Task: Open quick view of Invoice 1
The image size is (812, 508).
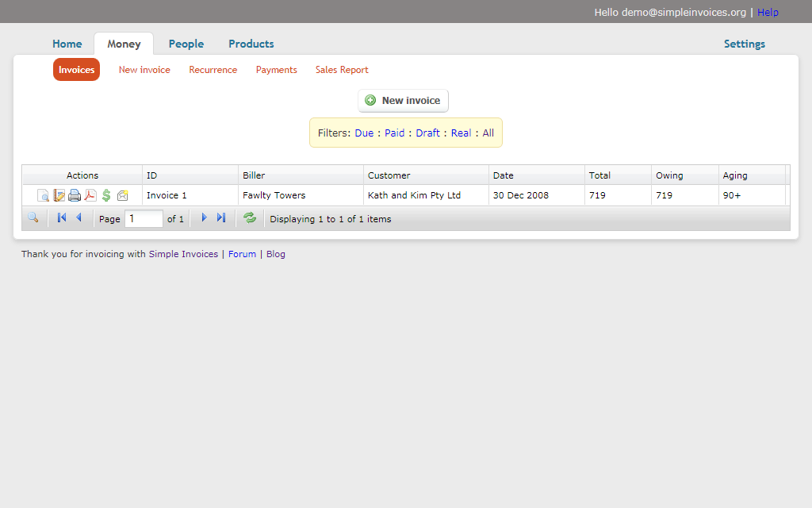Action: pyautogui.click(x=43, y=195)
